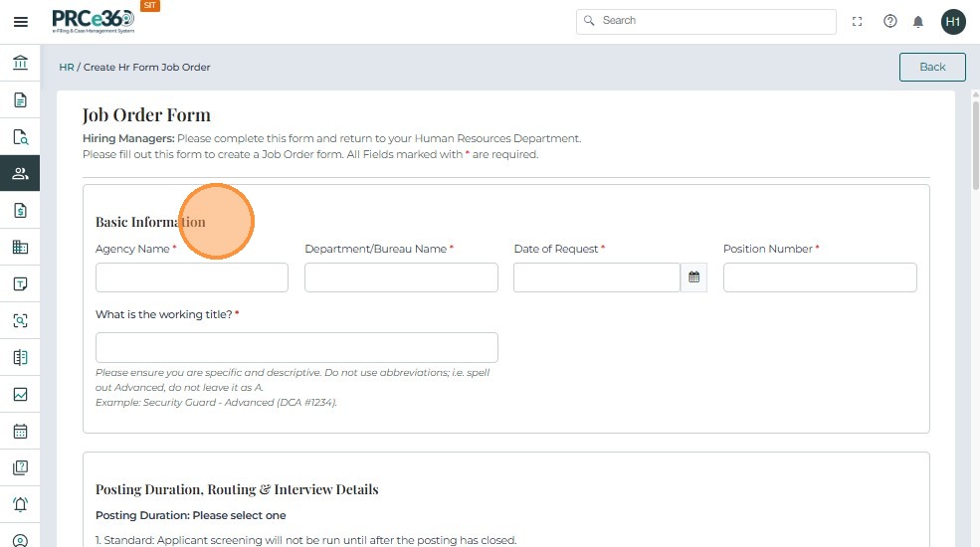Click the HR breadcrumb link

(x=67, y=68)
